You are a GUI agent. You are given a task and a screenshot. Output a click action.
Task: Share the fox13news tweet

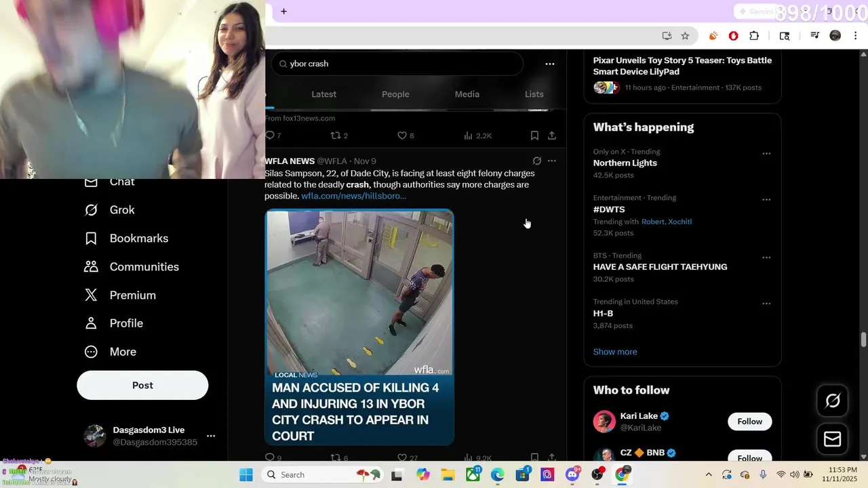point(552,136)
